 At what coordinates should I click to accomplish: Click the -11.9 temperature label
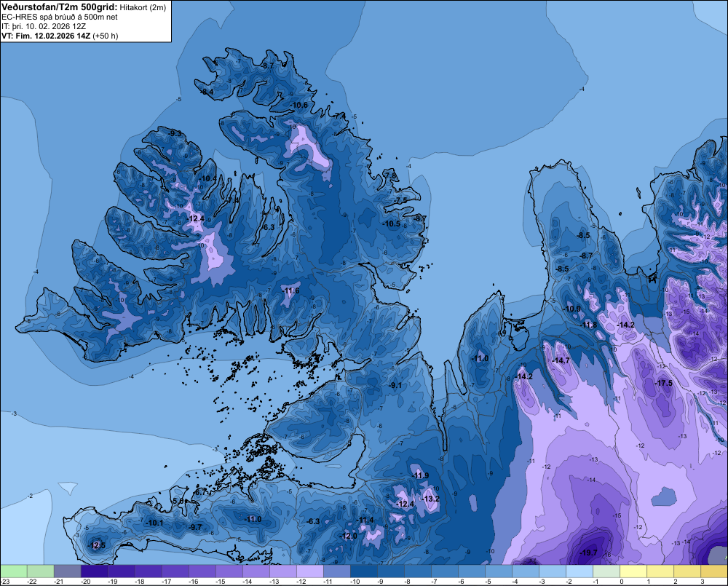tap(420, 475)
